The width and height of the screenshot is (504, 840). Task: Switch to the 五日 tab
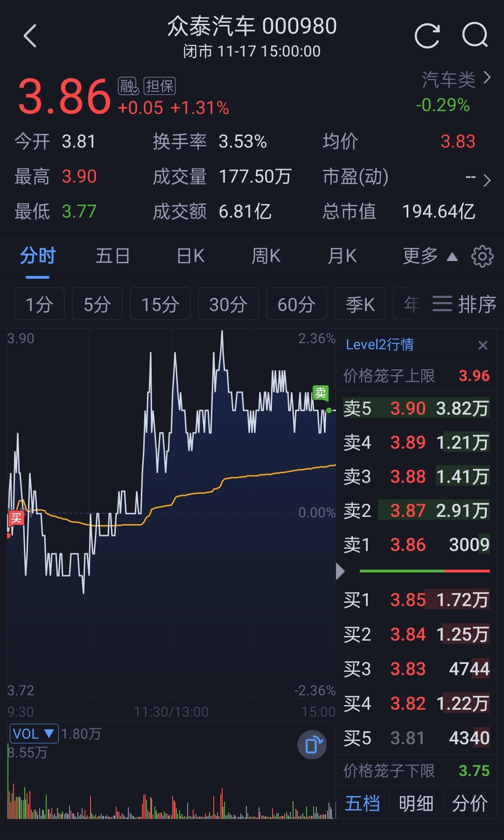[x=112, y=256]
